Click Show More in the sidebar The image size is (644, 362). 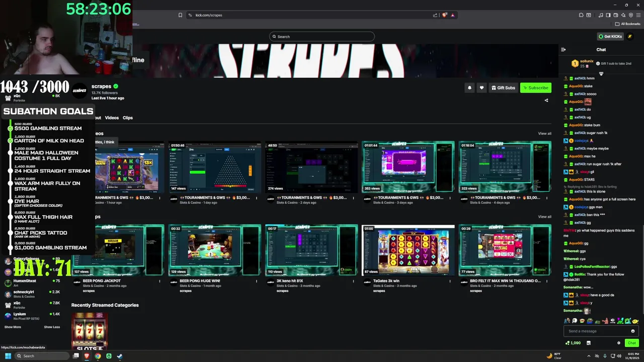click(x=13, y=327)
